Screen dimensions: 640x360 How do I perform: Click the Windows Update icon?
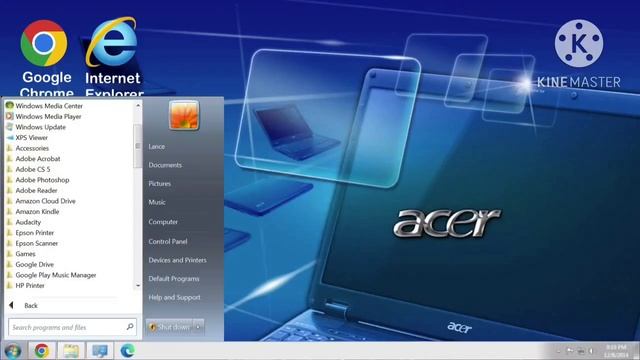coord(9,127)
